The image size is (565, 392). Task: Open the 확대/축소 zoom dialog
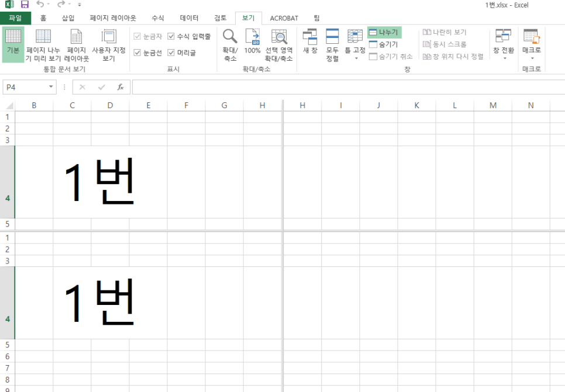pyautogui.click(x=230, y=45)
